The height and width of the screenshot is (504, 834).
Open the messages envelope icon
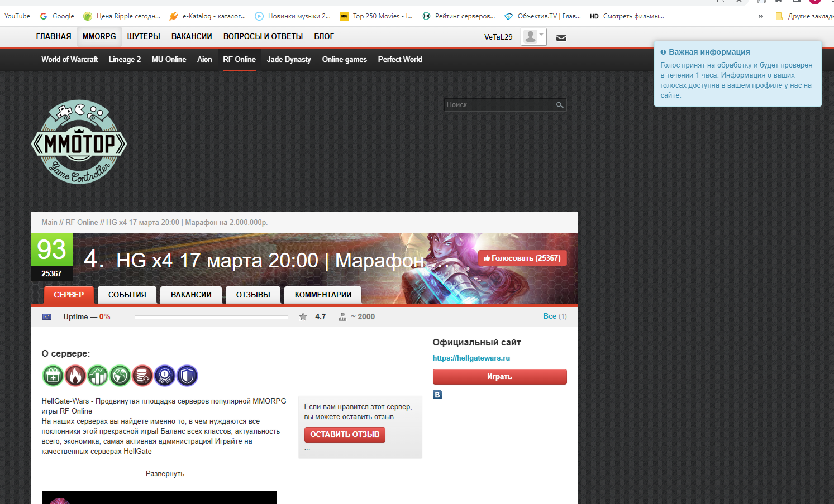click(561, 38)
